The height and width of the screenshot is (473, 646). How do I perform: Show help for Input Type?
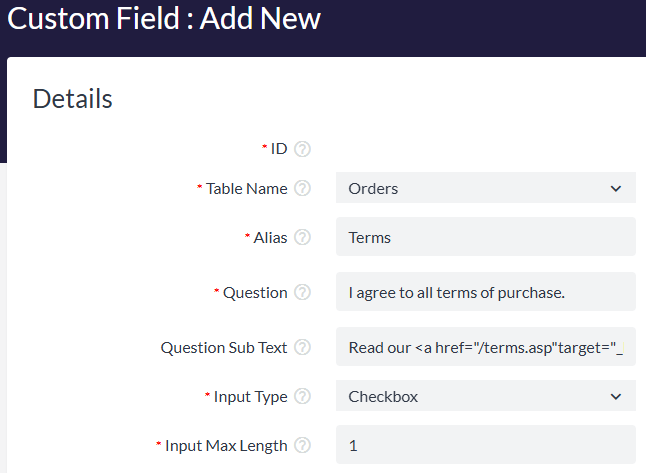coord(302,397)
